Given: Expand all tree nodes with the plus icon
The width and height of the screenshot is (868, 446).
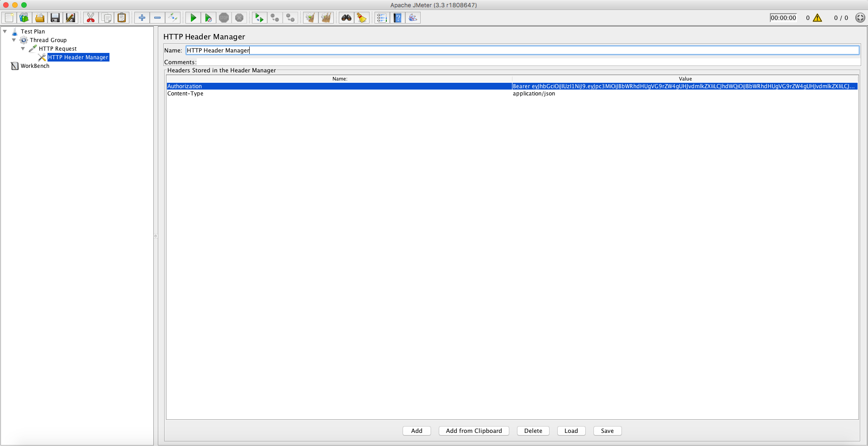Looking at the screenshot, I should (142, 18).
